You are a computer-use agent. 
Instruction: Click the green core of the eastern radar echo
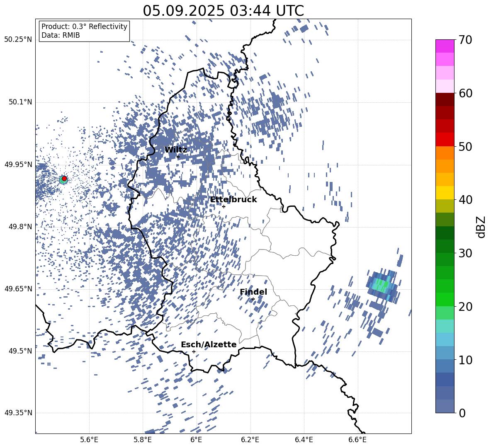point(382,285)
